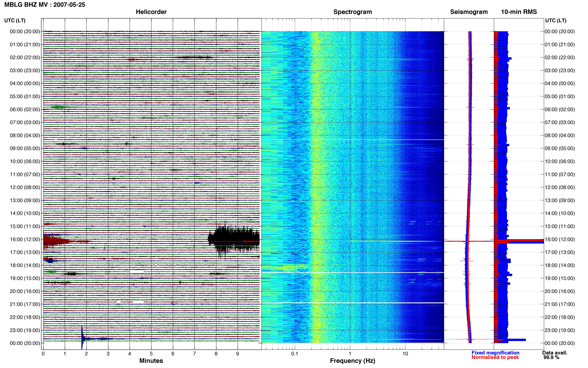This screenshot has height=368, width=588.
Task: Click frequency tick label '0.1'
Action: (x=295, y=354)
